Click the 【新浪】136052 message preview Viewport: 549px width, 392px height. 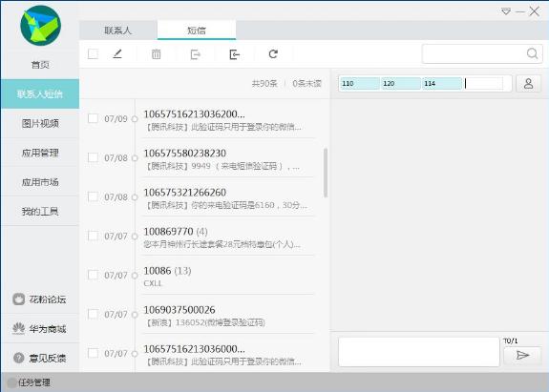click(205, 322)
